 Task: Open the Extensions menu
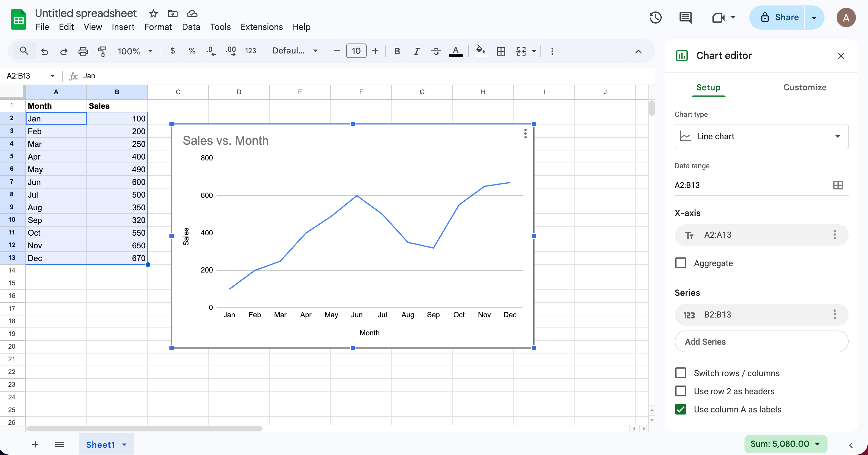pos(262,27)
